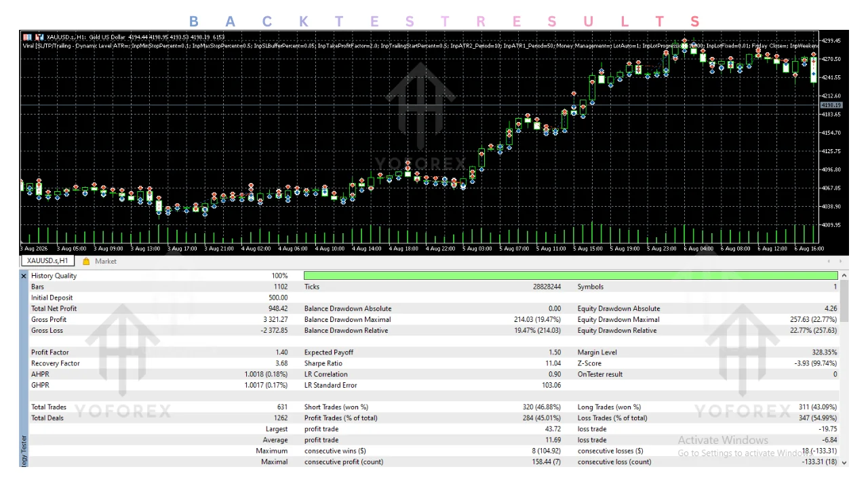Select the Total Deals value 1262
Image resolution: width=868 pixels, height=488 pixels.
[x=281, y=418]
